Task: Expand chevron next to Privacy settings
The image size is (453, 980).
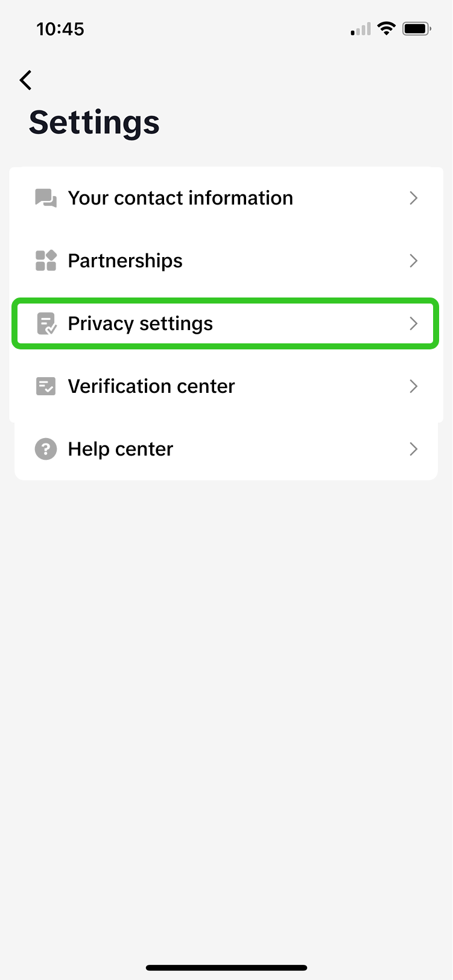Action: coord(413,323)
